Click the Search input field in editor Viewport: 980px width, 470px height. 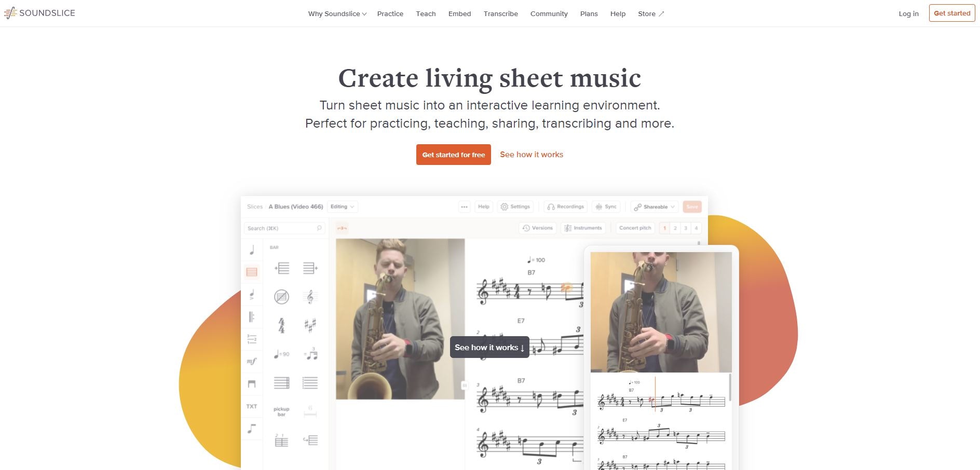click(284, 228)
